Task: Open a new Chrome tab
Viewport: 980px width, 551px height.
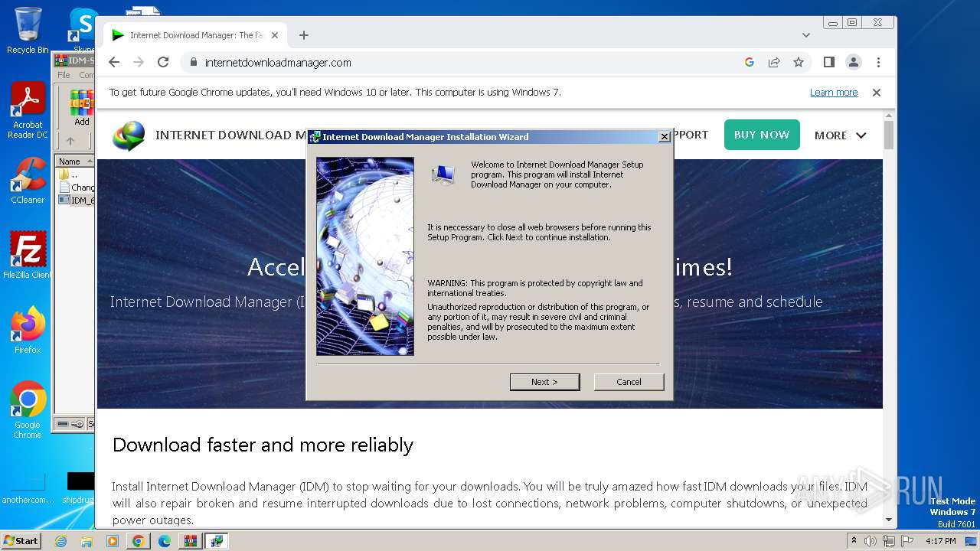Action: point(304,35)
